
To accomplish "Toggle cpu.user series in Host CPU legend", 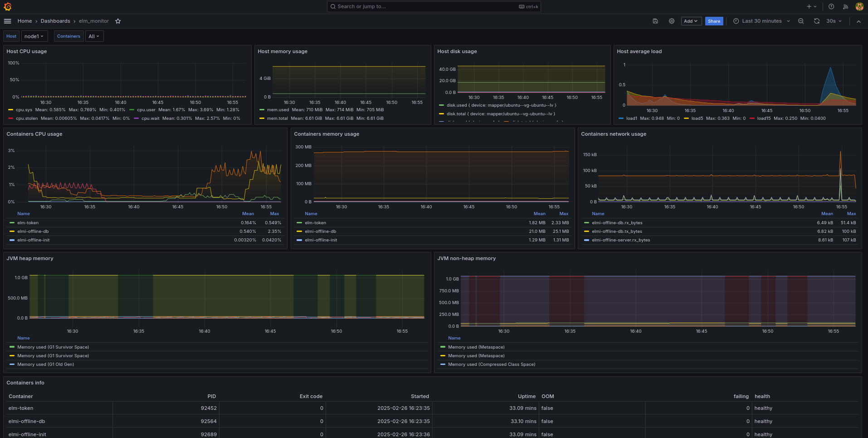I will [146, 110].
